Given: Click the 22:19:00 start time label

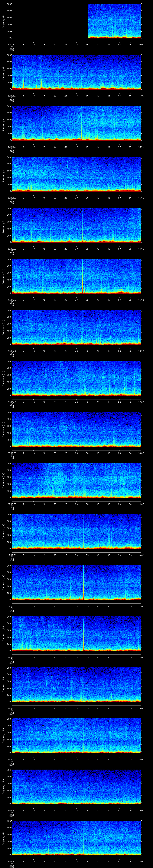Looking at the screenshot, I should pyautogui.click(x=12, y=555).
